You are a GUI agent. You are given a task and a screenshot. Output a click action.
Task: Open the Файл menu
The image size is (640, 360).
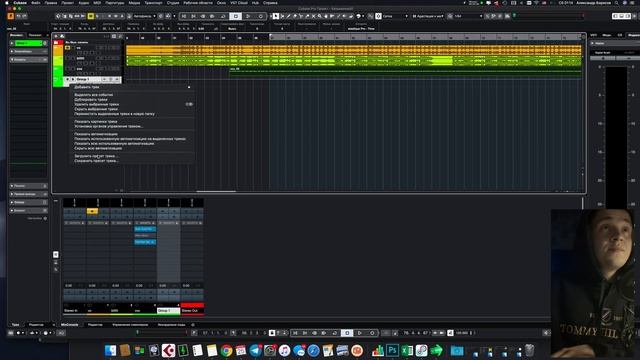pyautogui.click(x=36, y=3)
